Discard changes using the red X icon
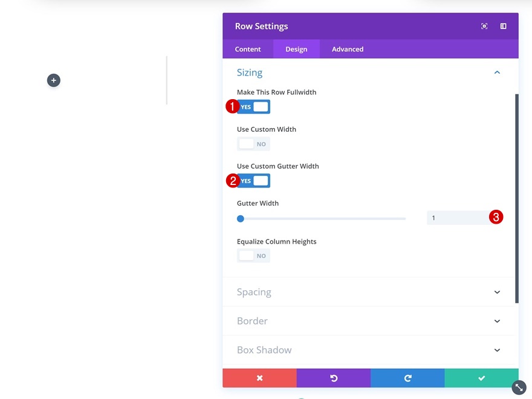This screenshot has height=399, width=532. point(259,378)
